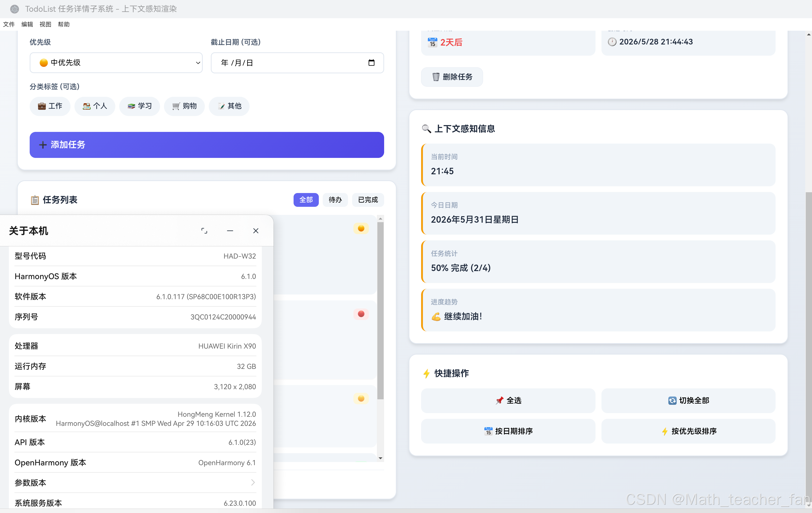812x513 pixels.
Task: Click the 2026年5月31日星期日 date text
Action: tap(474, 220)
